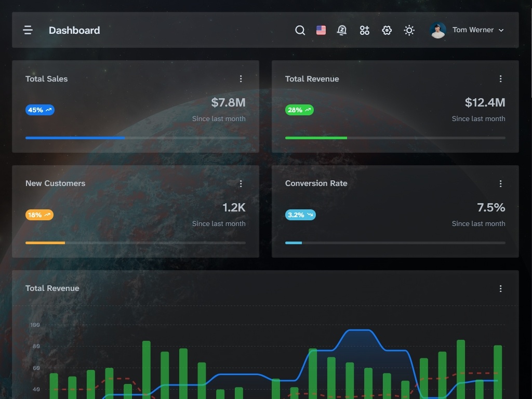Click the search magnifier icon
532x399 pixels.
click(x=300, y=30)
